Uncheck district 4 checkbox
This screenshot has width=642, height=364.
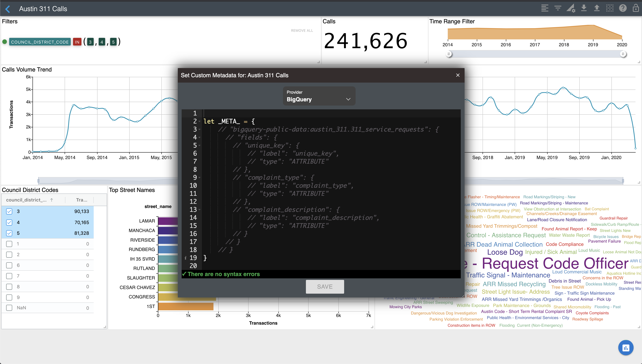pyautogui.click(x=9, y=223)
